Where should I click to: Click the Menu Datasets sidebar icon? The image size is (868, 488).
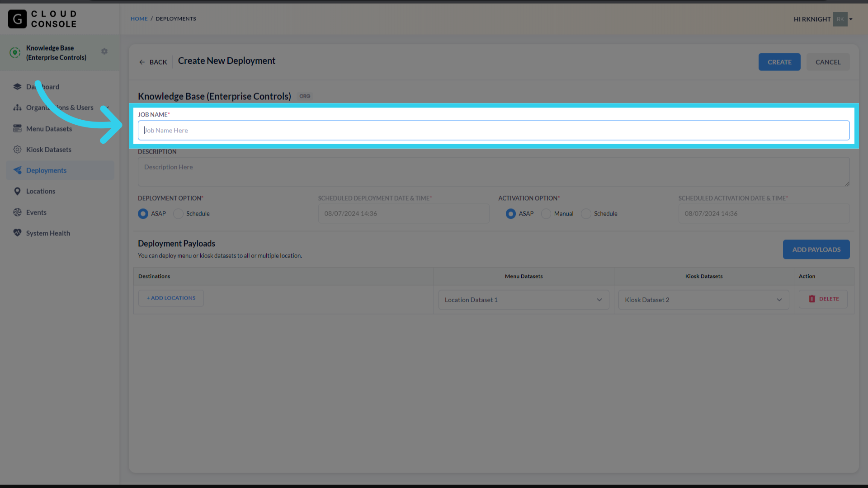pyautogui.click(x=17, y=129)
